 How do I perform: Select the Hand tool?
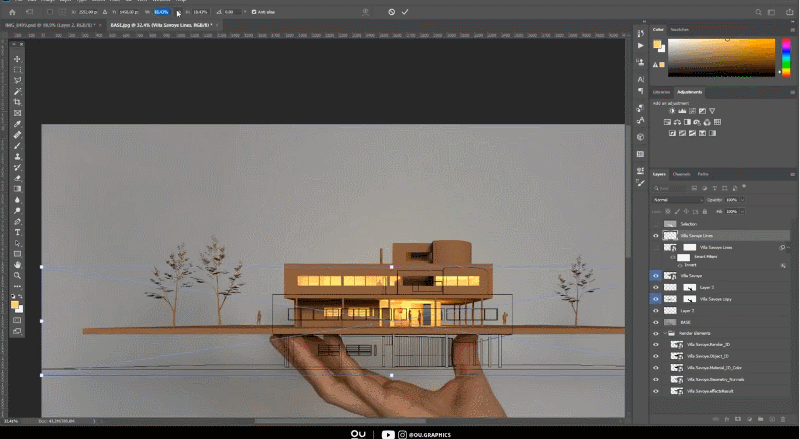click(x=18, y=264)
